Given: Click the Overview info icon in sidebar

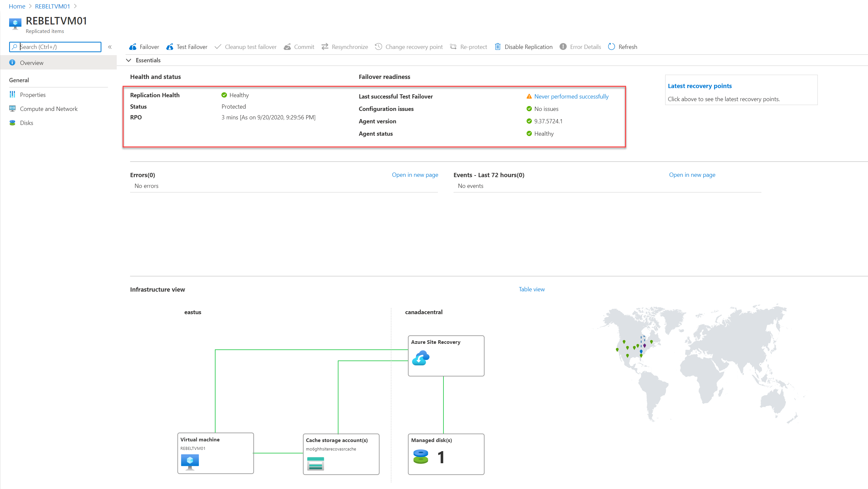Looking at the screenshot, I should [x=12, y=63].
